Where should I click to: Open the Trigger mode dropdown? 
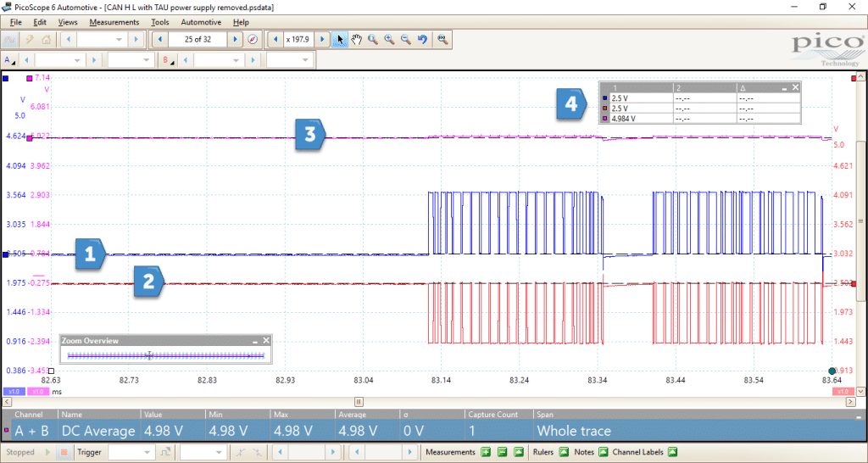(131, 452)
